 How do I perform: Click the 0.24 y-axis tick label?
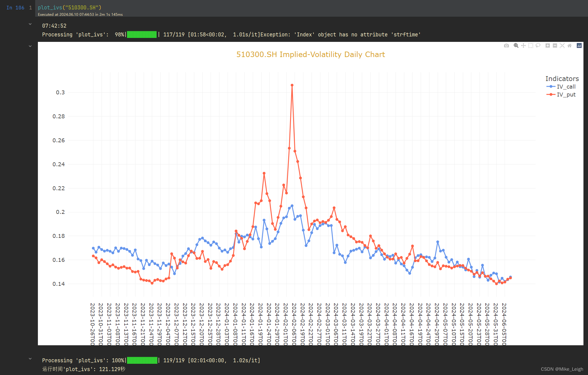coord(58,164)
